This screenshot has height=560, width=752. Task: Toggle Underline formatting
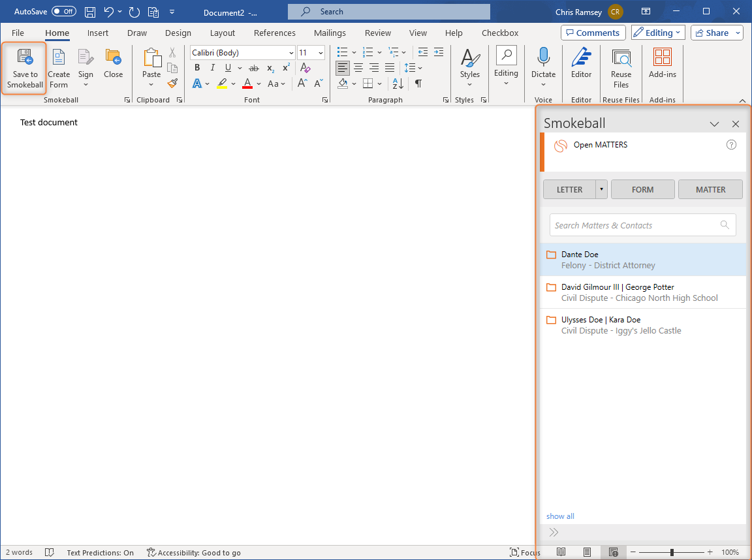[x=228, y=68]
